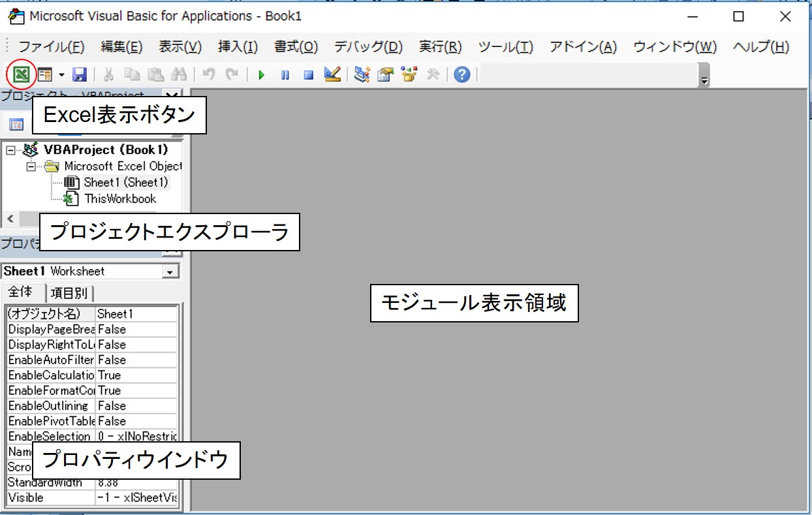Select ThisWorkbook in the project tree
This screenshot has height=515, width=812.
(120, 199)
